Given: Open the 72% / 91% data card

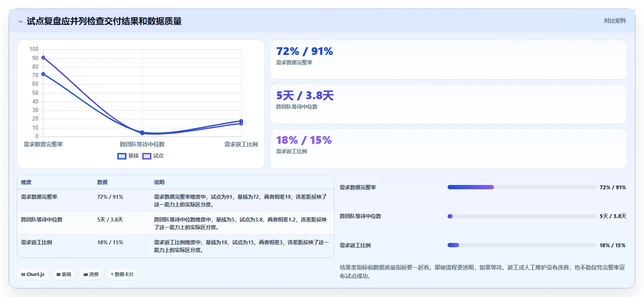Looking at the screenshot, I should pyautogui.click(x=448, y=59).
